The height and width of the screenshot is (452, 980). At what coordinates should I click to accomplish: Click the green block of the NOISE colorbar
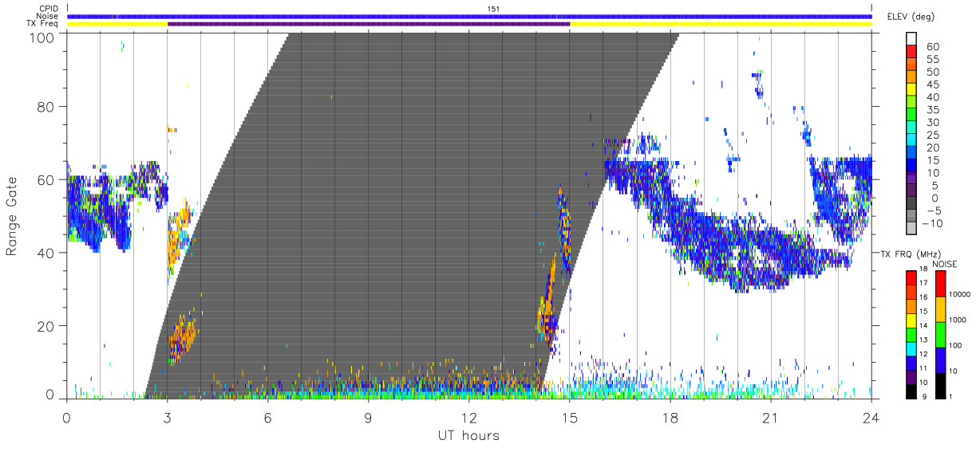pos(941,335)
